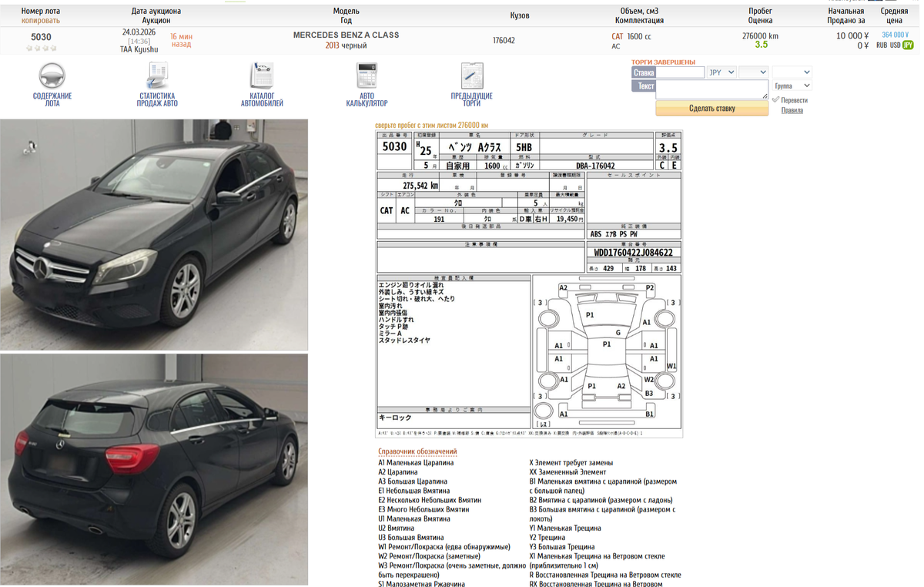Open the auction sheet image
Screen dimensions: 924x587
click(x=529, y=283)
